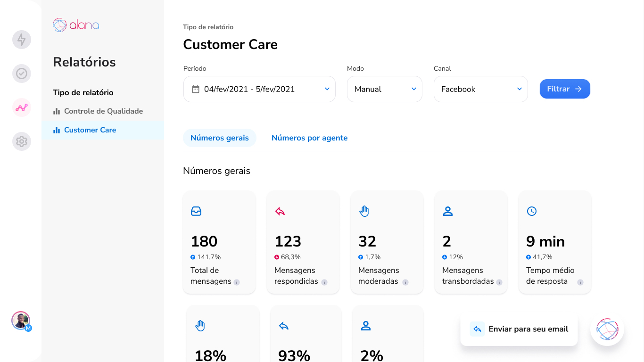Click the hand icon on the Mensagens moderadas card
Screen dimensions: 644x362
pyautogui.click(x=363, y=211)
